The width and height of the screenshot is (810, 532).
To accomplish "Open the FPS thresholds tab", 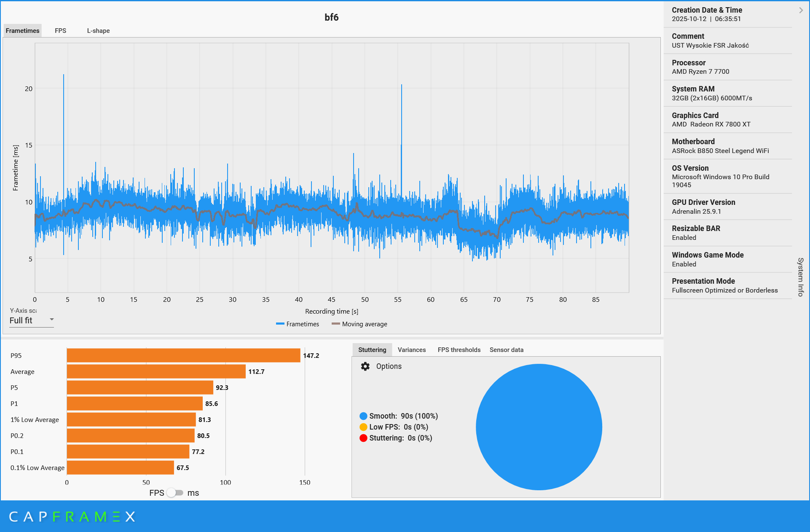I will pyautogui.click(x=459, y=350).
